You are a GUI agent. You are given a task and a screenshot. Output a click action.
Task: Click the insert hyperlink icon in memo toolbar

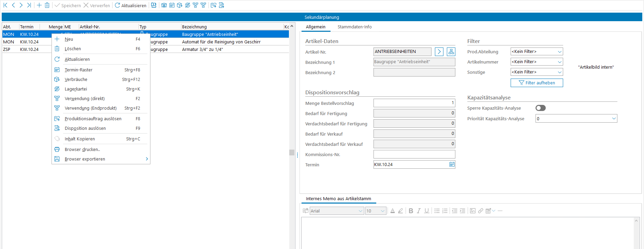pyautogui.click(x=480, y=211)
